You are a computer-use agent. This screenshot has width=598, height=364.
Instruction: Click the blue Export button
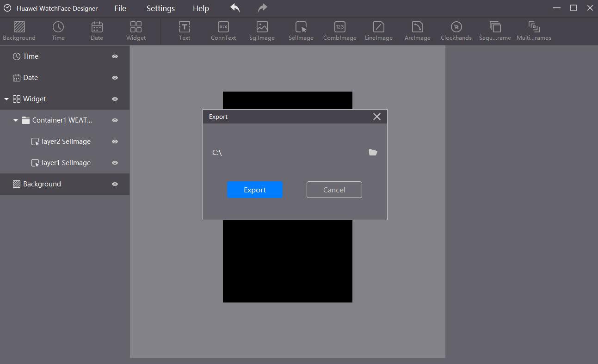[254, 190]
